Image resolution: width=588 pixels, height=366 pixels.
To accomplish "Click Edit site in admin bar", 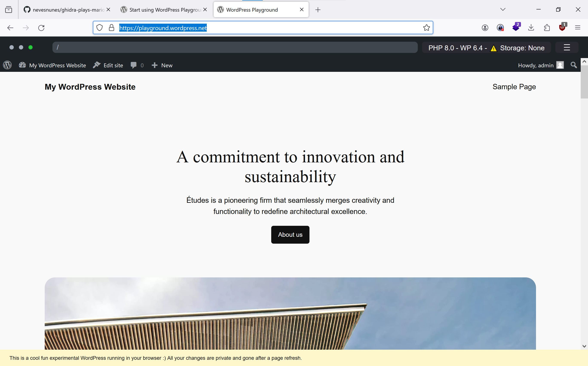I will (108, 65).
